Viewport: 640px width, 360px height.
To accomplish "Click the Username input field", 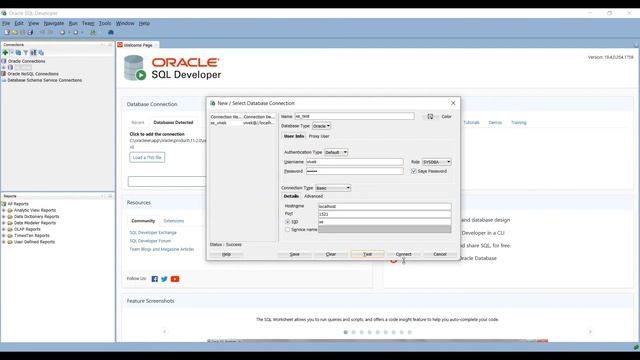I will tap(355, 162).
